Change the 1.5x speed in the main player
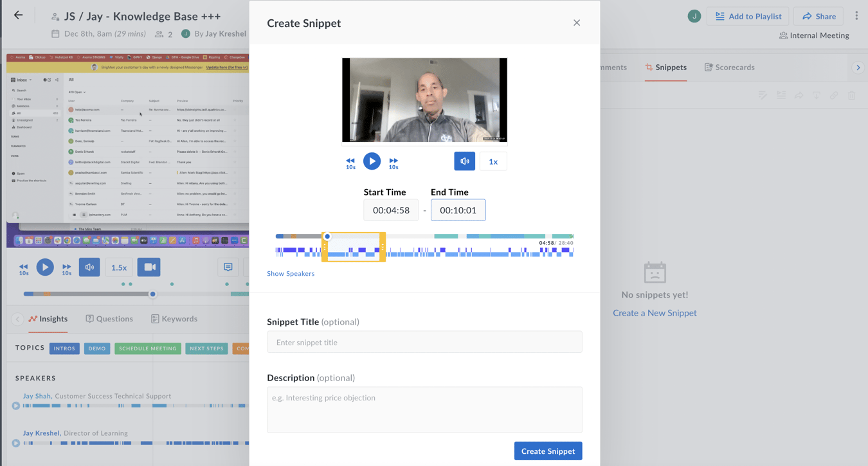 click(x=118, y=267)
